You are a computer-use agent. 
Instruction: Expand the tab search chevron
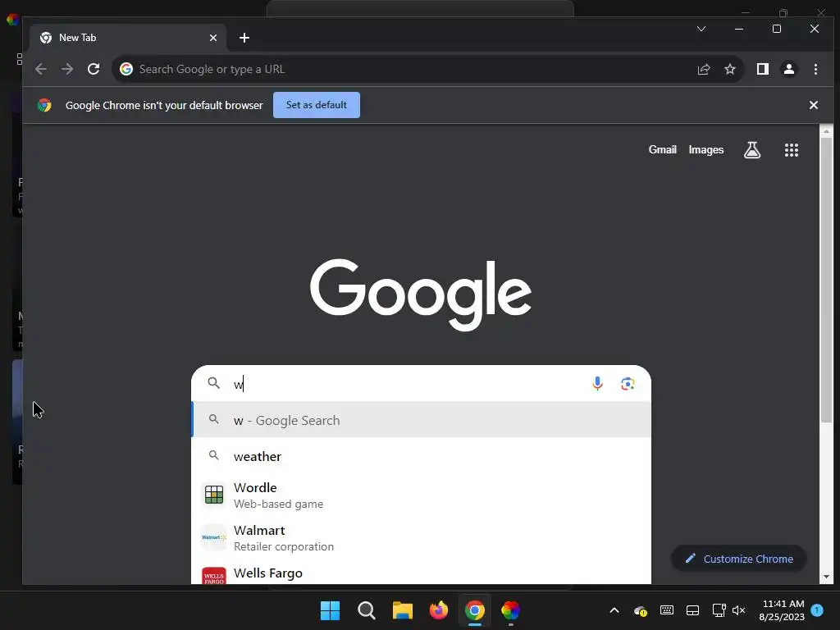tap(701, 29)
